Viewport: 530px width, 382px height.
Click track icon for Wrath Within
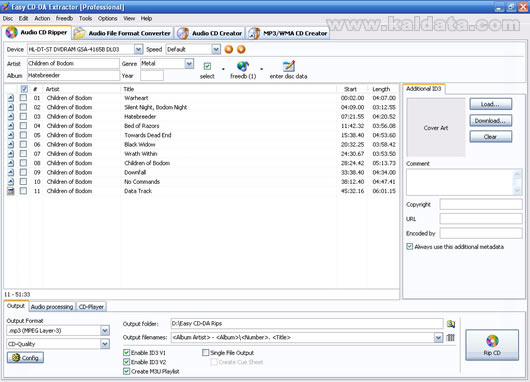(11, 154)
